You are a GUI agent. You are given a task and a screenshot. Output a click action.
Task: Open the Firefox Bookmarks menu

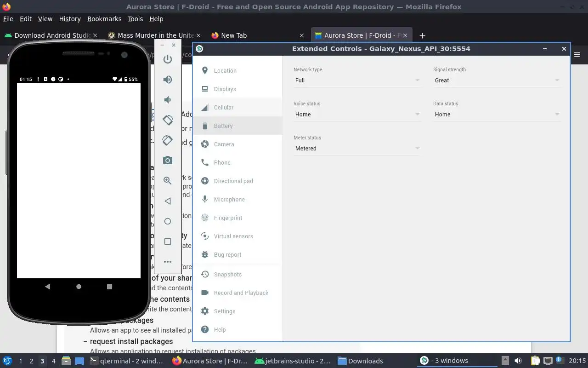[x=104, y=19]
